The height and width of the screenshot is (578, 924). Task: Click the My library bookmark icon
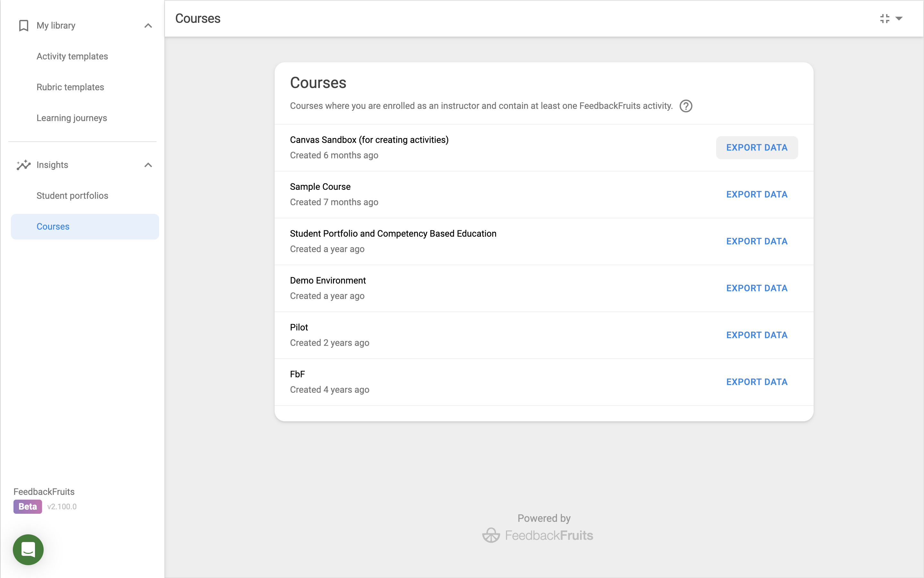click(x=24, y=26)
